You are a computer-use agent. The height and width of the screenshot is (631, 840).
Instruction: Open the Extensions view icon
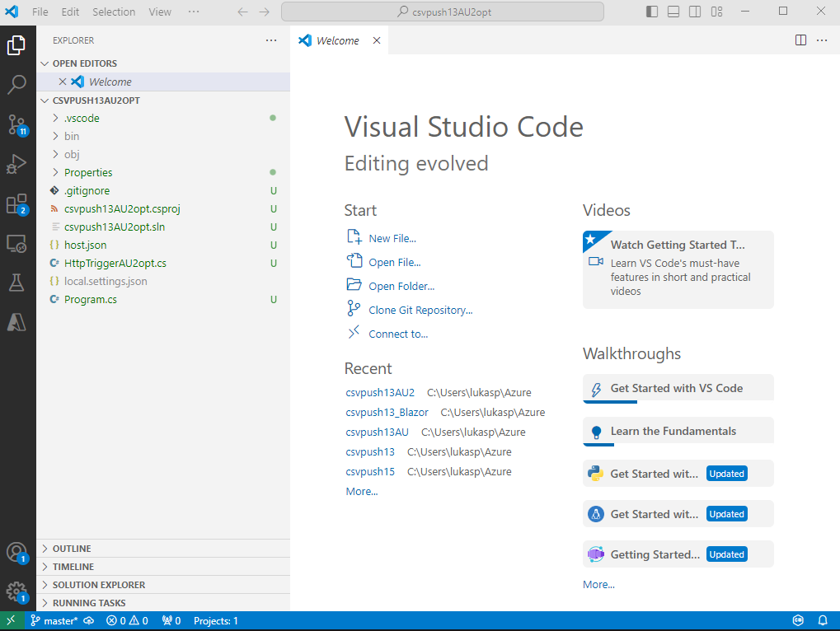pyautogui.click(x=16, y=203)
